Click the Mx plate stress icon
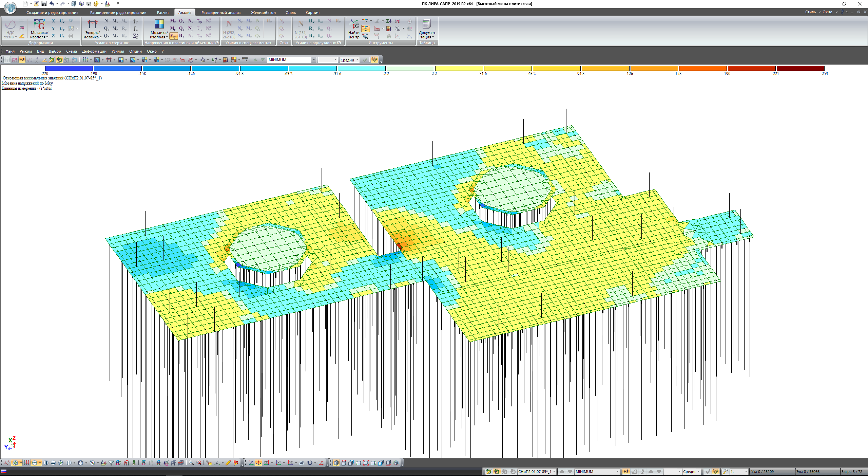868x476 pixels. pyautogui.click(x=173, y=21)
